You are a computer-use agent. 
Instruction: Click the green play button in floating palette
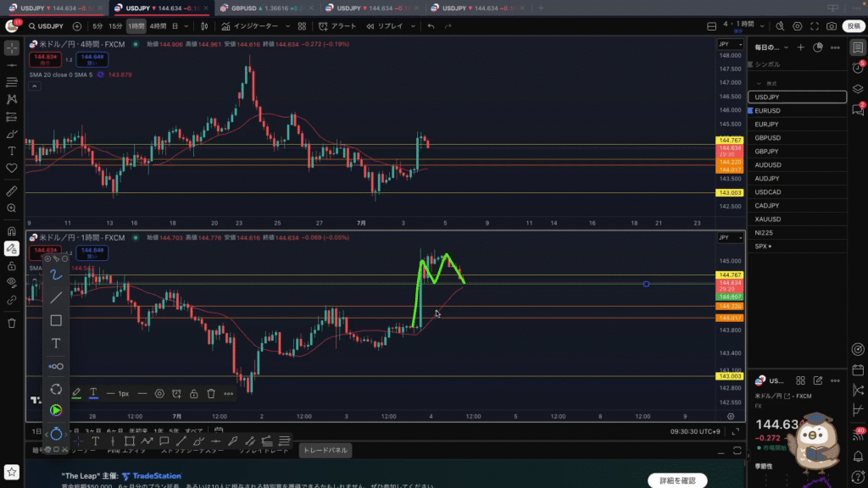pos(56,411)
